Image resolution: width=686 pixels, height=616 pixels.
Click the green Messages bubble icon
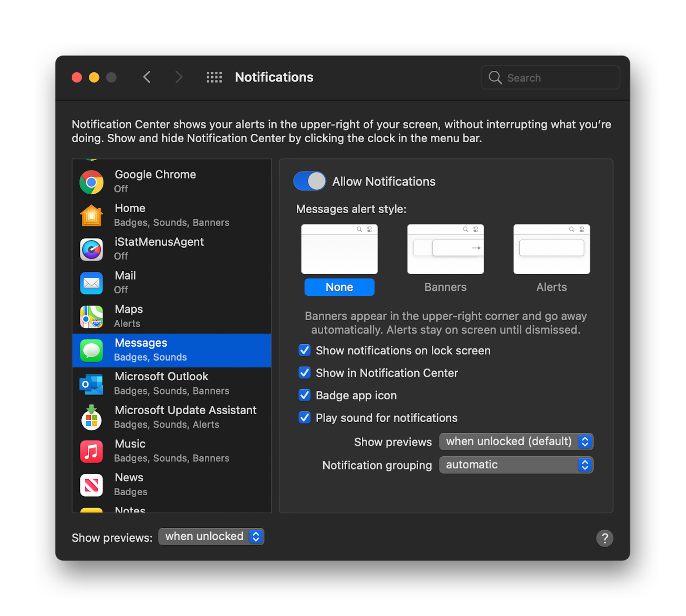click(91, 350)
